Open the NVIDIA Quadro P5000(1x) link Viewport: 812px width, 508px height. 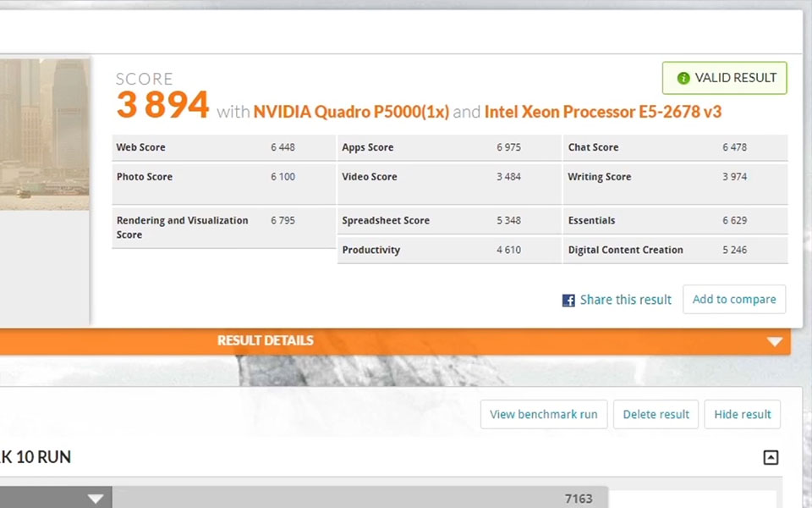point(351,112)
